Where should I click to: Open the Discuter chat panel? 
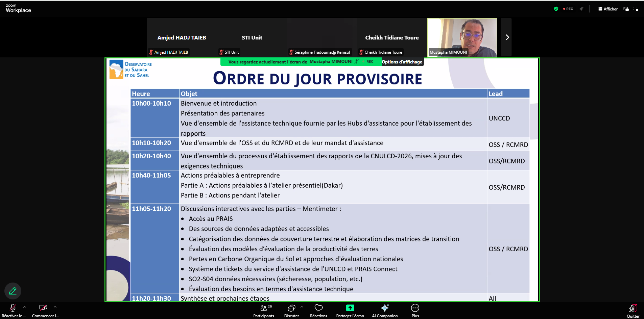click(291, 310)
